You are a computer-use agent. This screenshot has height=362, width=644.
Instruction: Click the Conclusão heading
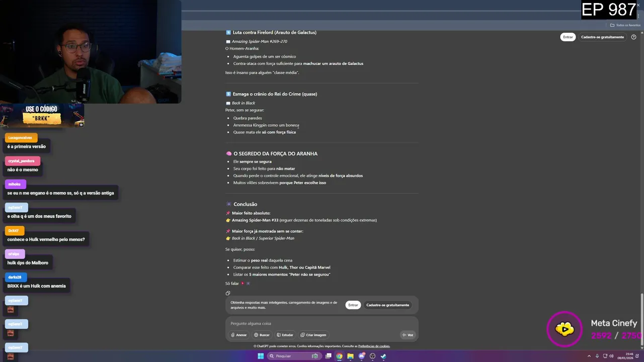coord(245,204)
